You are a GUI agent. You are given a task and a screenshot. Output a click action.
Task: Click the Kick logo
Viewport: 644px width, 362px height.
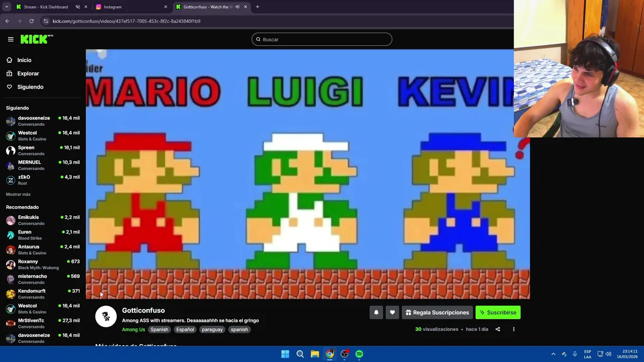coord(36,39)
